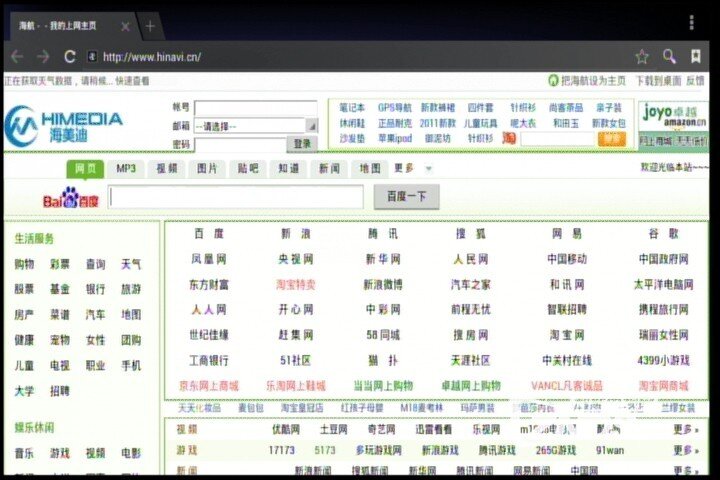Go back using the browser back arrow
The height and width of the screenshot is (480, 720).
click(17, 56)
